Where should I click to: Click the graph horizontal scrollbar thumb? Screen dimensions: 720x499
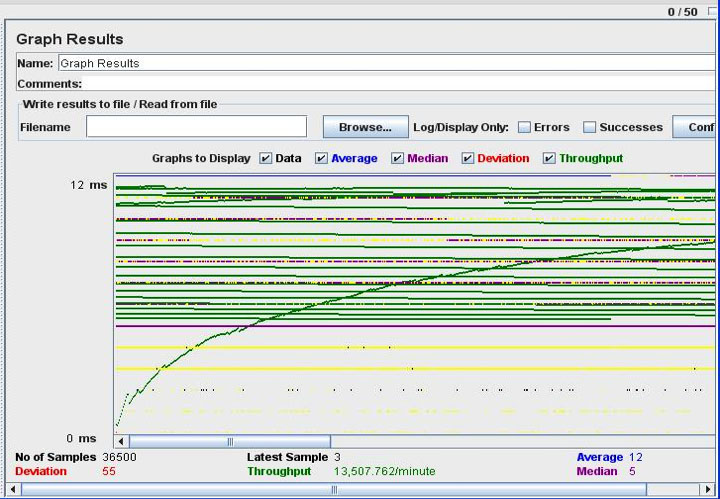tap(230, 441)
